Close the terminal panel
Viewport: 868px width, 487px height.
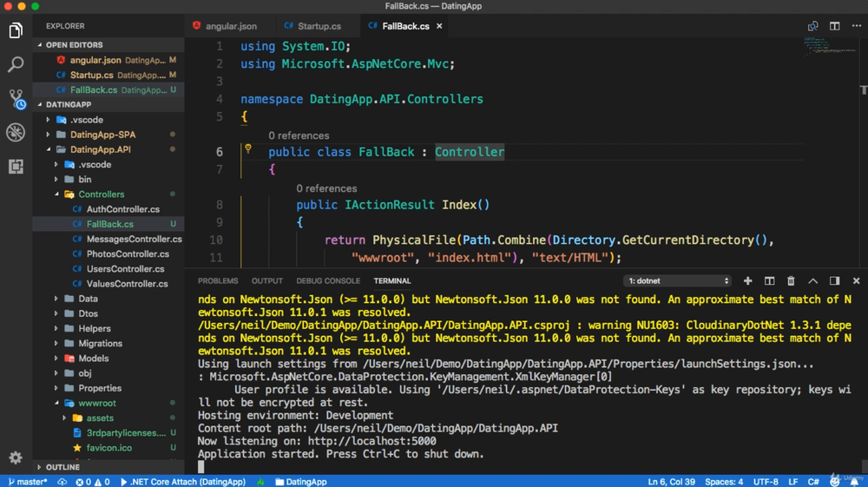(857, 280)
